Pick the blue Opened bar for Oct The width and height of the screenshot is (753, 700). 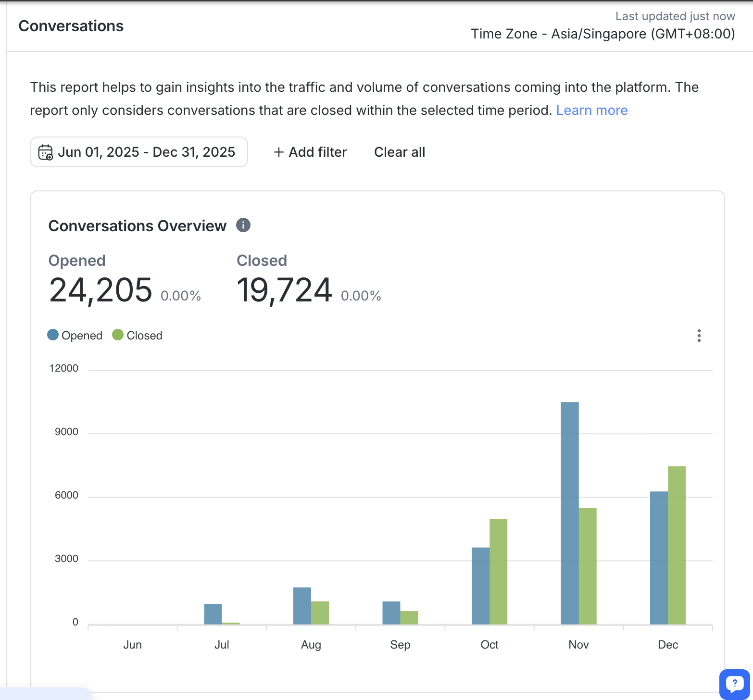point(480,586)
